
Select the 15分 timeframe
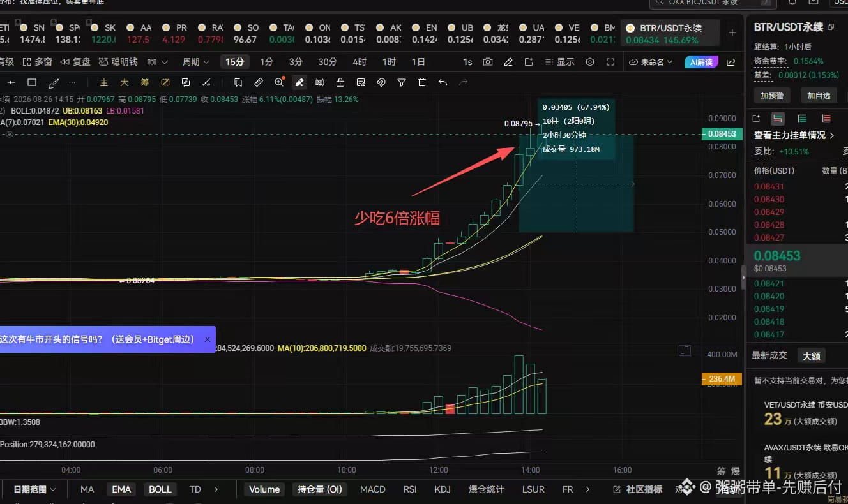(x=234, y=62)
